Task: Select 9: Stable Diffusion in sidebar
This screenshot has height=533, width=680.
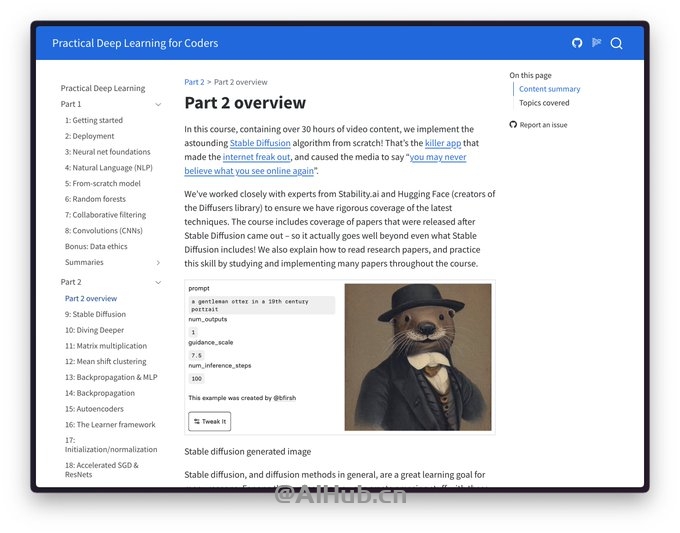Action: pos(95,314)
